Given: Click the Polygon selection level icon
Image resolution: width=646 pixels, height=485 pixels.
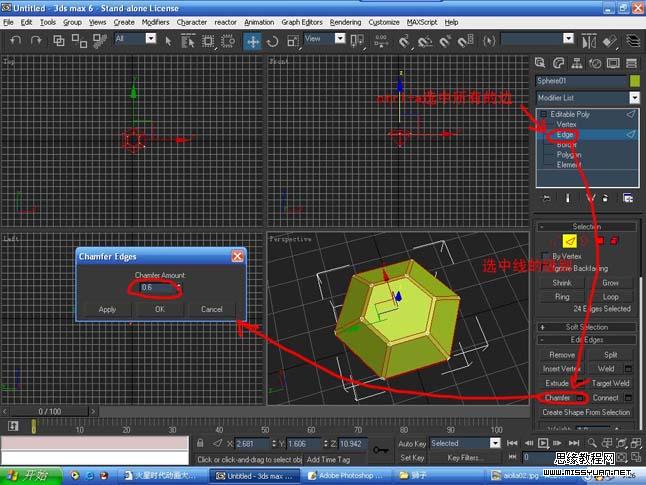Looking at the screenshot, I should click(599, 241).
